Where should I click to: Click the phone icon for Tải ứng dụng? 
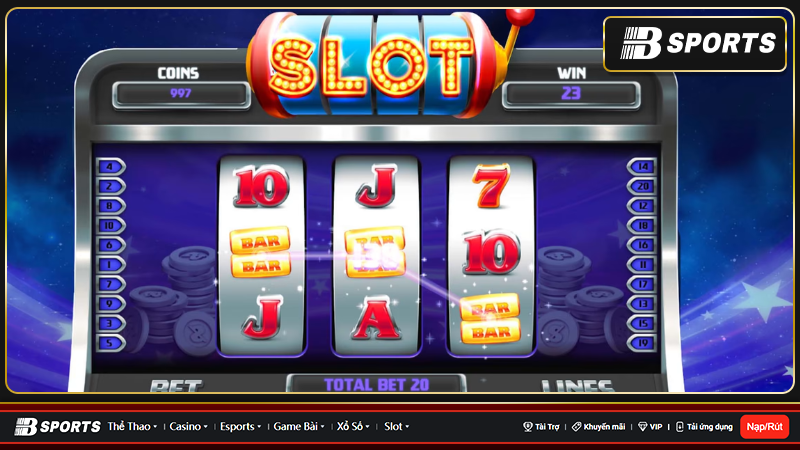tap(680, 427)
